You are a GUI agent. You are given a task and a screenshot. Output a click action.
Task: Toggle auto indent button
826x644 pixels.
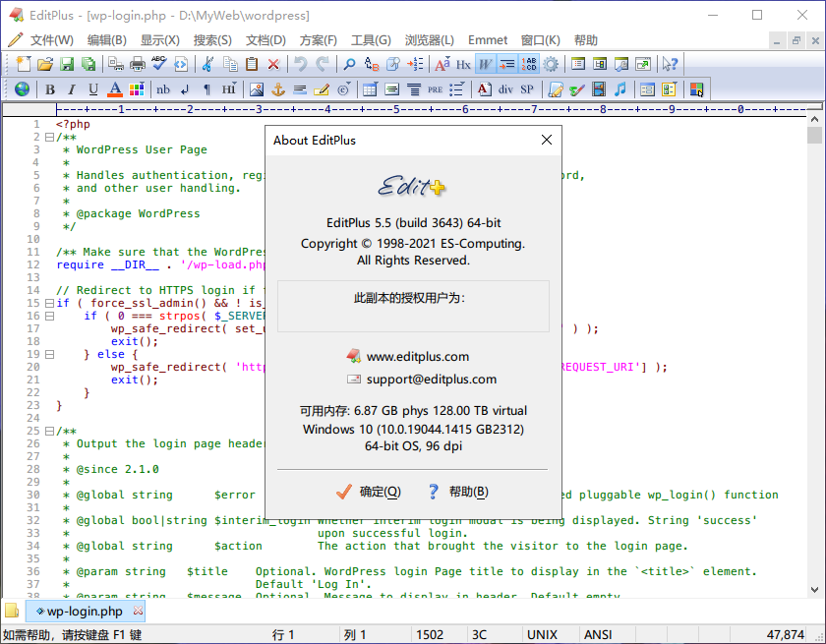tap(506, 64)
